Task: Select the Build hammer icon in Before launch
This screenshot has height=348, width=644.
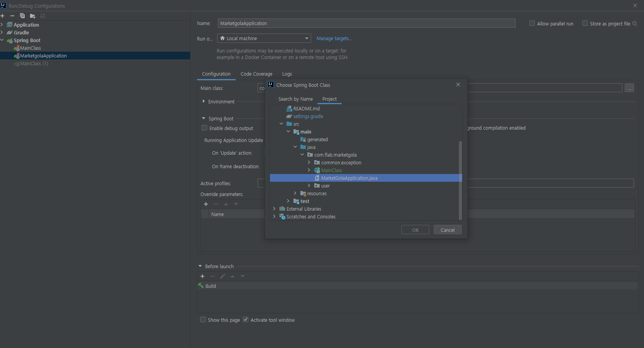Action: (201, 285)
